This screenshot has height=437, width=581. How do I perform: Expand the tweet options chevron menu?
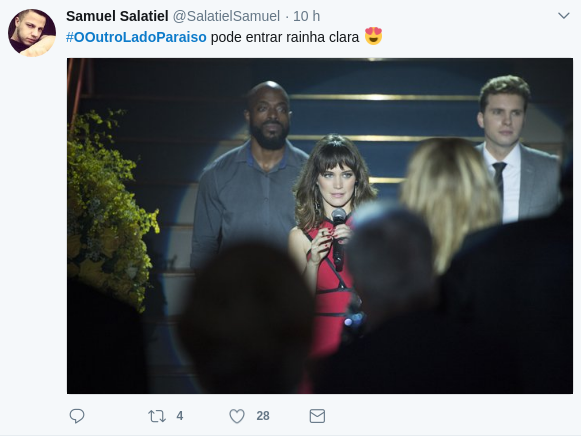pos(564,16)
